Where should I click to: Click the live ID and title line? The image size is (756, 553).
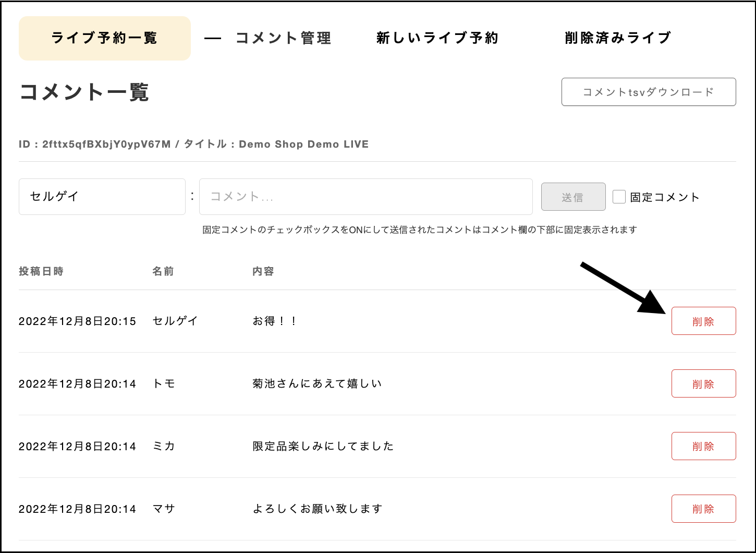[193, 145]
